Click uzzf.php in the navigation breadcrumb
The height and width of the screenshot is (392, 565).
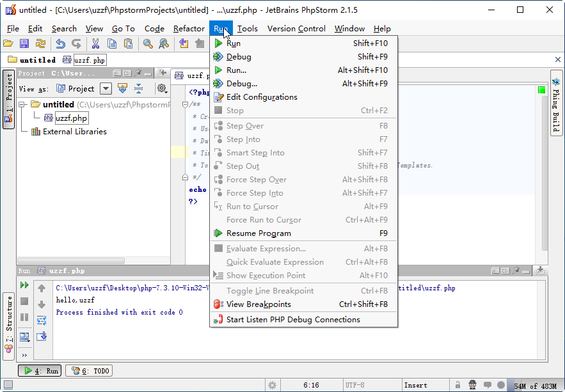pyautogui.click(x=84, y=60)
